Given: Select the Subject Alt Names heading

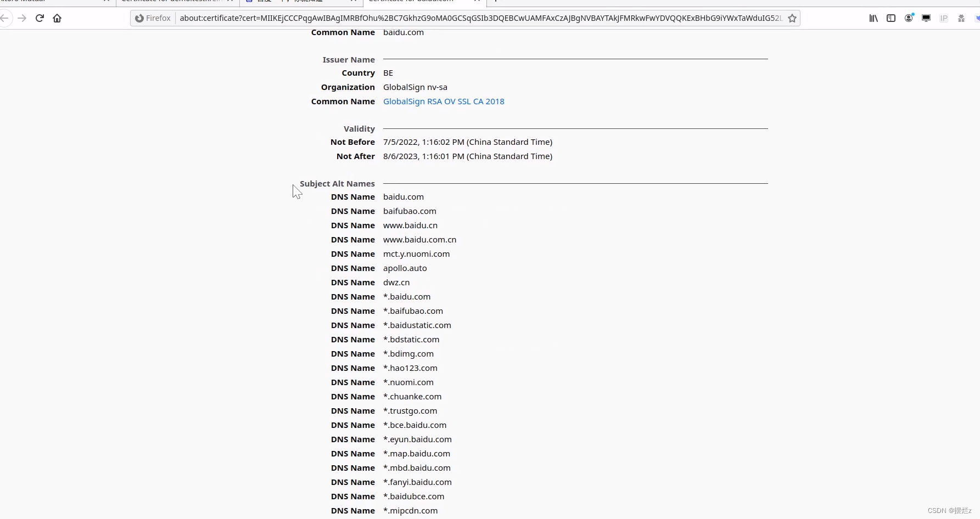Looking at the screenshot, I should coord(337,184).
